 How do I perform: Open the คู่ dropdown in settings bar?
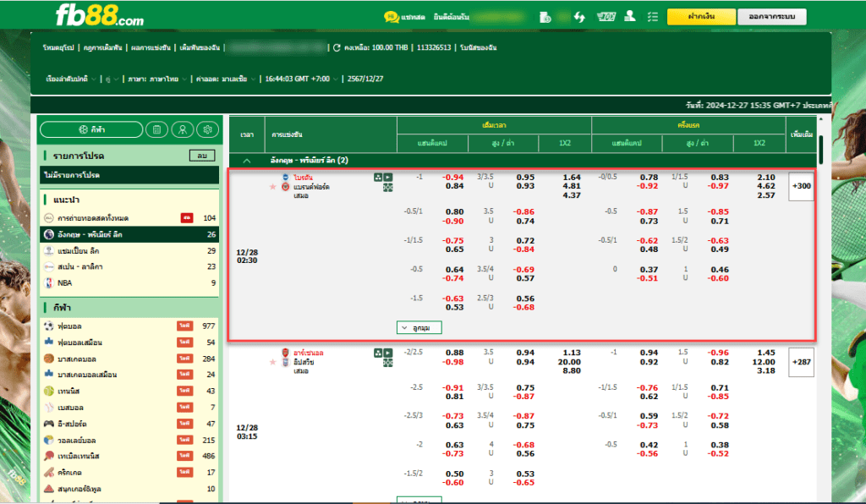[112, 79]
